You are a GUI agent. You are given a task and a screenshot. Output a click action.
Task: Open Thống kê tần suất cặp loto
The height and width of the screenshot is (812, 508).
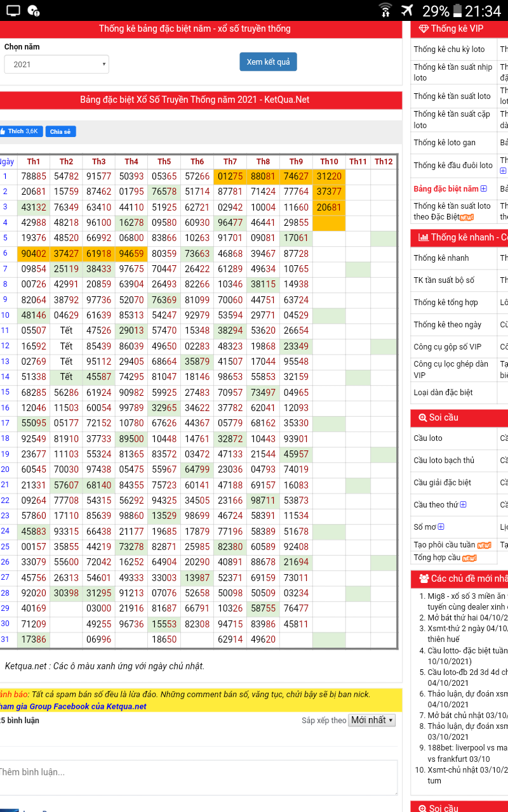pyautogui.click(x=452, y=119)
